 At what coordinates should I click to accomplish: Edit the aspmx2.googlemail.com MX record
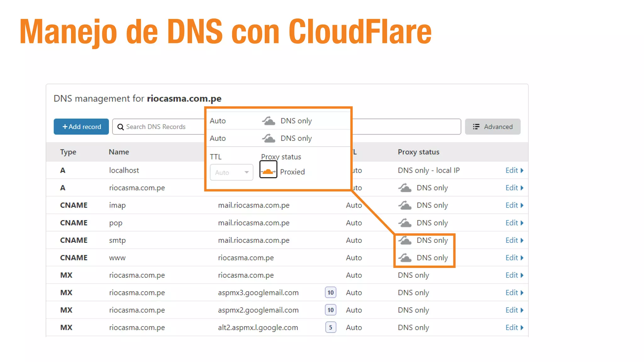click(514, 310)
